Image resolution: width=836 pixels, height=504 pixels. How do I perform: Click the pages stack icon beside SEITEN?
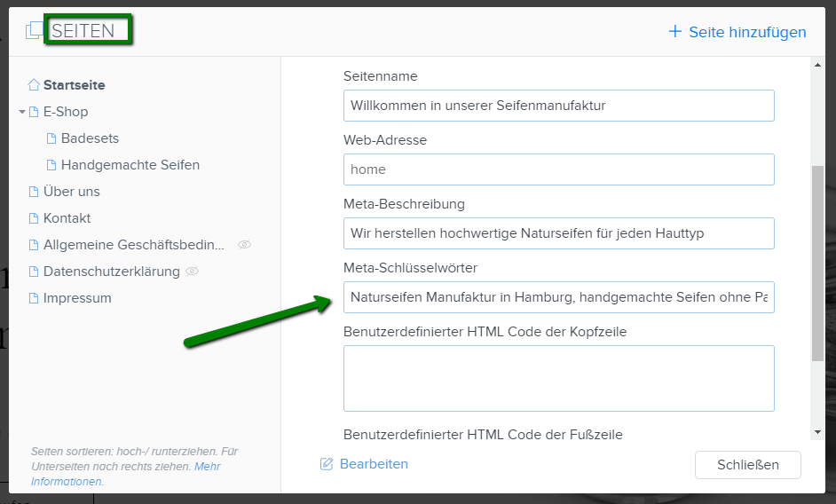[34, 30]
